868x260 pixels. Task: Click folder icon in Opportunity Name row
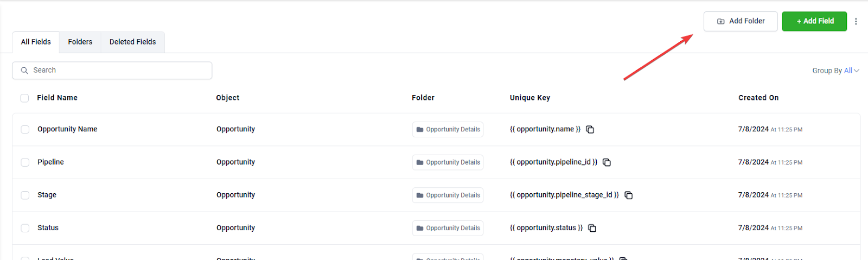pyautogui.click(x=420, y=130)
